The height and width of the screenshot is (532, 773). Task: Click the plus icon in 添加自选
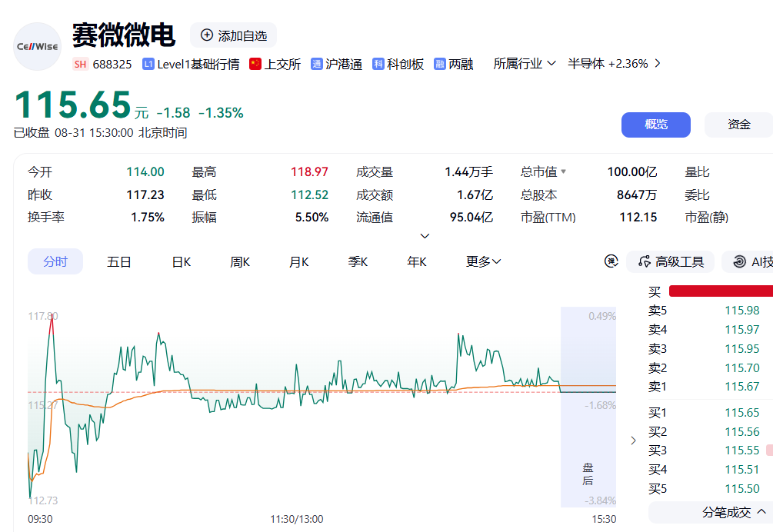pos(207,35)
